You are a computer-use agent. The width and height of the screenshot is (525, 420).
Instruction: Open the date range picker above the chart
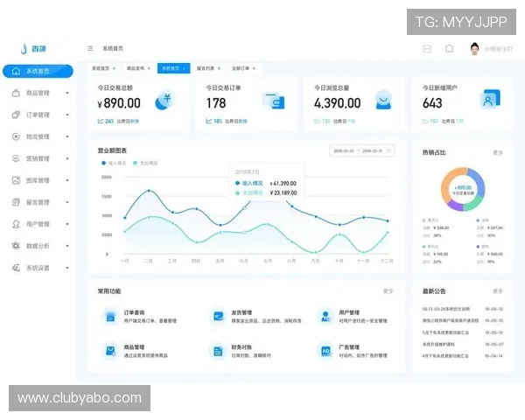(357, 151)
